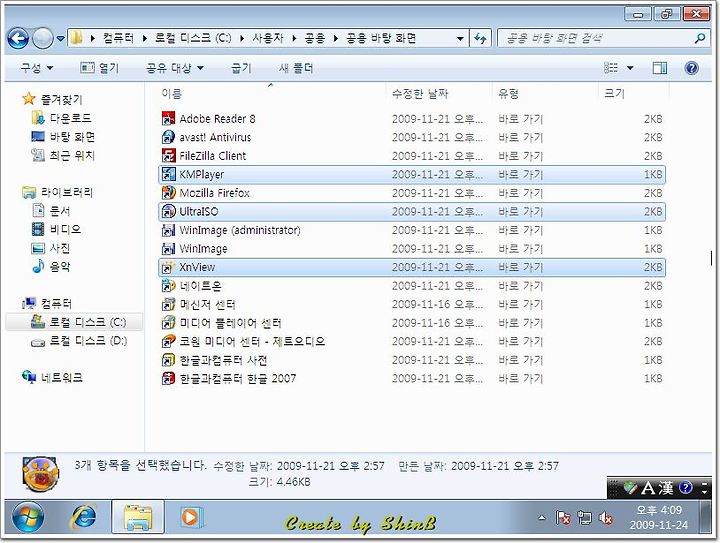Expand the address bar history dropdown
Viewport: 720px width, 543px height.
(x=460, y=38)
